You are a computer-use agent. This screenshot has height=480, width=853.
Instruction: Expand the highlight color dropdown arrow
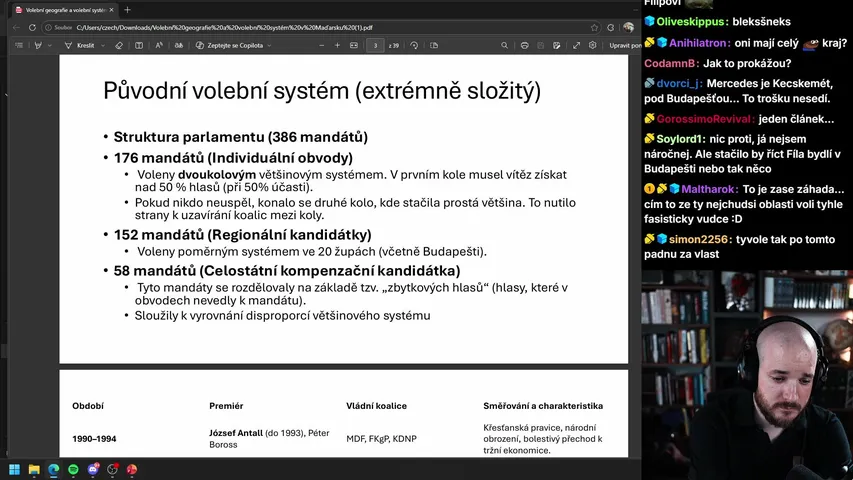(x=50, y=46)
